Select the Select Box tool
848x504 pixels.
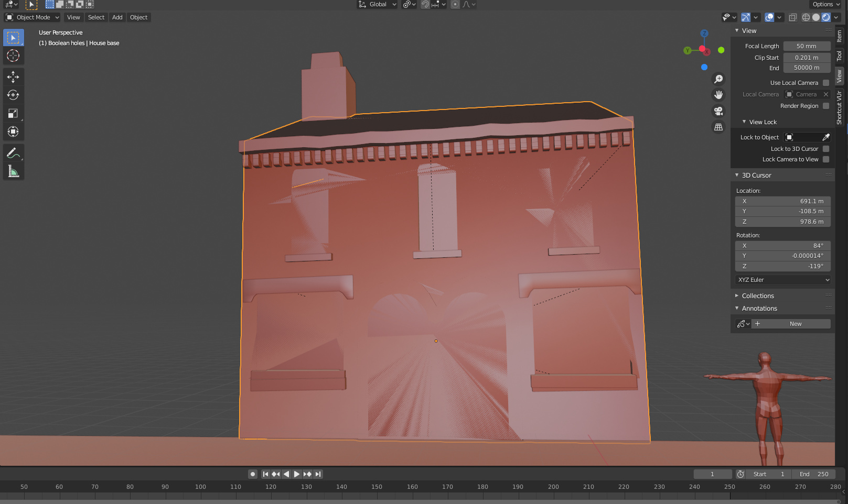[x=13, y=38]
